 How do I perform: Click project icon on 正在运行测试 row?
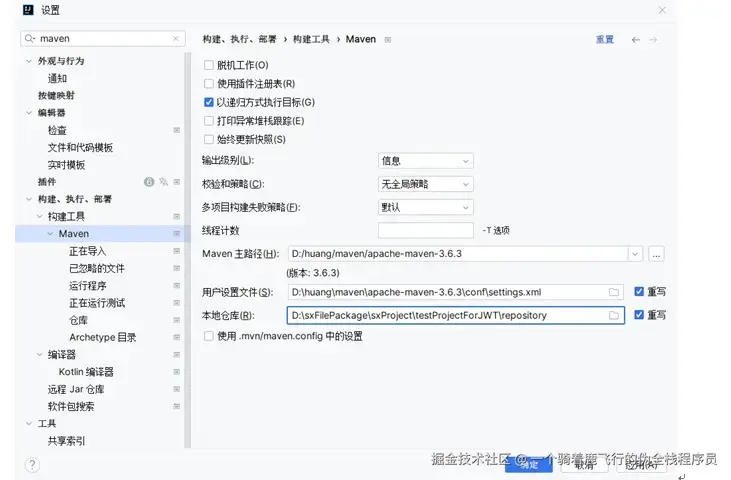177,303
